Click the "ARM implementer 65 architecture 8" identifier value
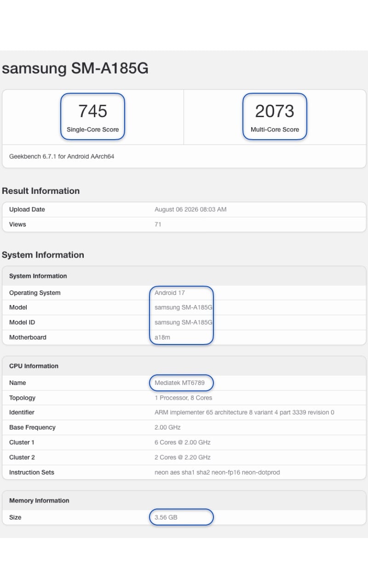The width and height of the screenshot is (368, 588). 244,413
